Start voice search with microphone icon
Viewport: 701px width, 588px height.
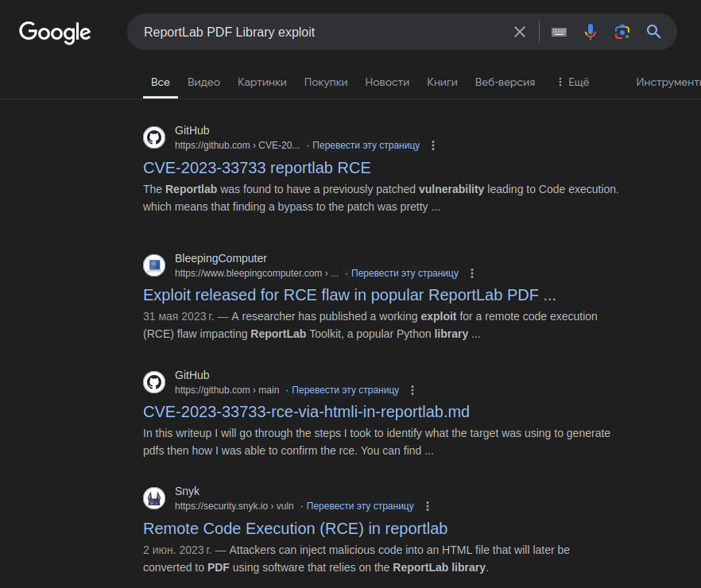click(x=590, y=32)
